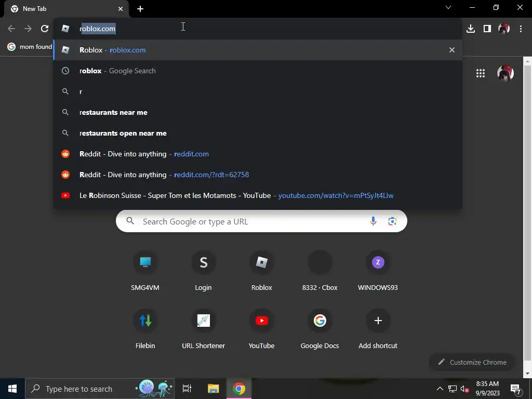Go forward with the right arrow
This screenshot has width=532, height=399.
[28, 29]
